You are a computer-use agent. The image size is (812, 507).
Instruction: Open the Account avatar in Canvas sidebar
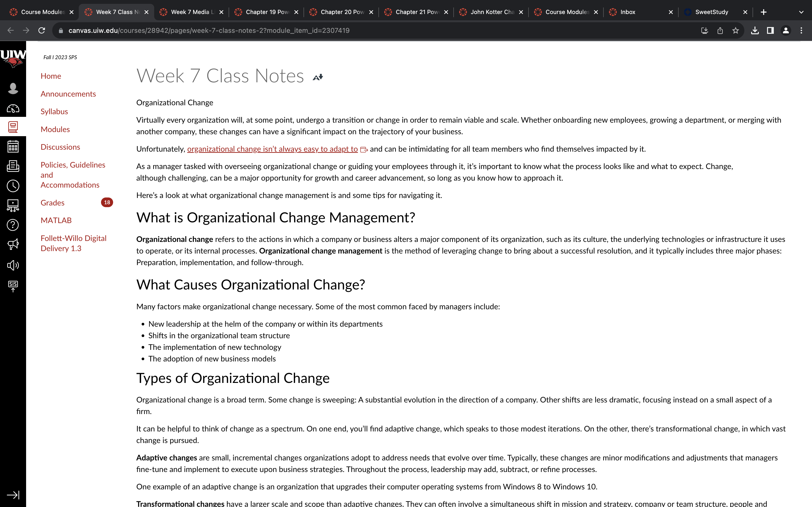pyautogui.click(x=13, y=88)
